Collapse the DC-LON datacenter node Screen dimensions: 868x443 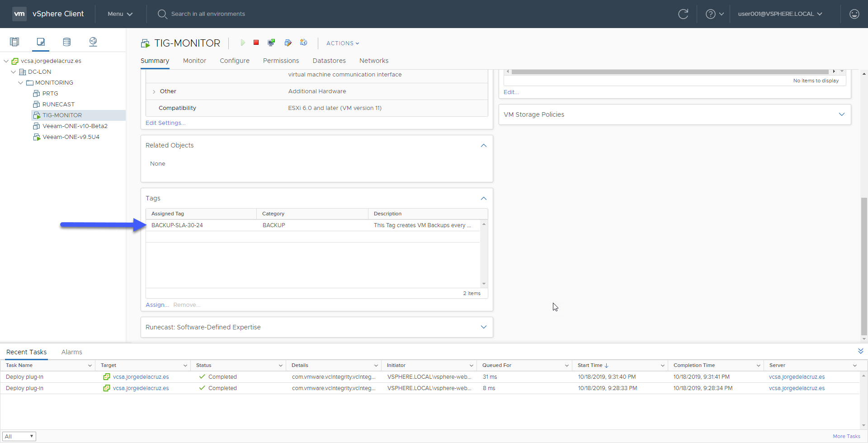(14, 72)
